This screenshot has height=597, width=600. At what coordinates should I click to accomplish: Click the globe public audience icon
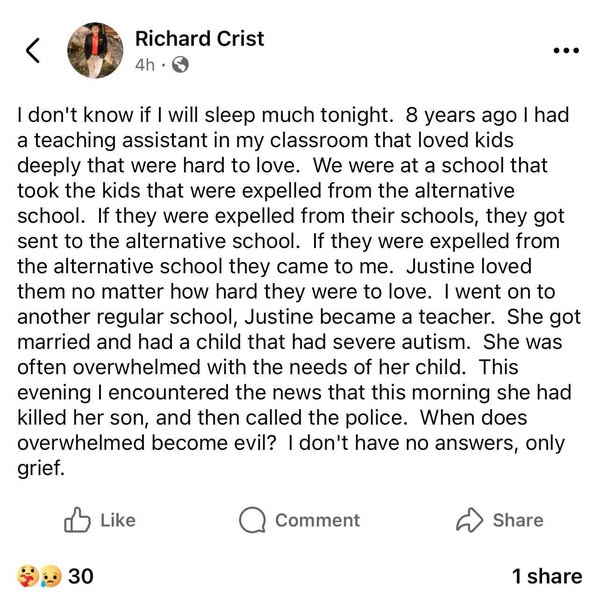point(180,65)
